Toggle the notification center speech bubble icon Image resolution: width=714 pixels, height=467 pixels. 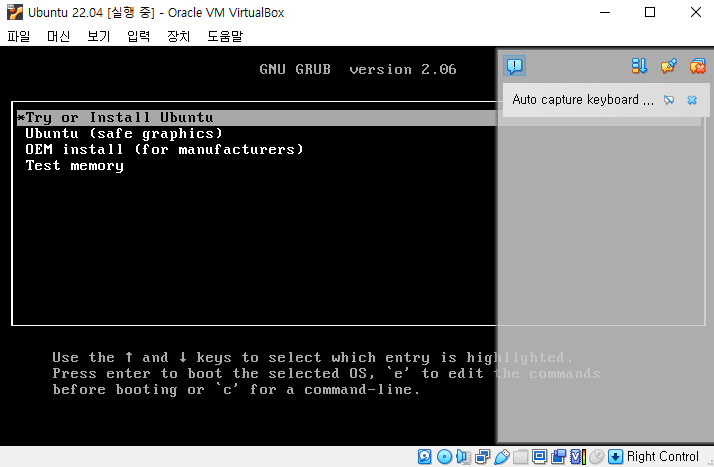515,66
